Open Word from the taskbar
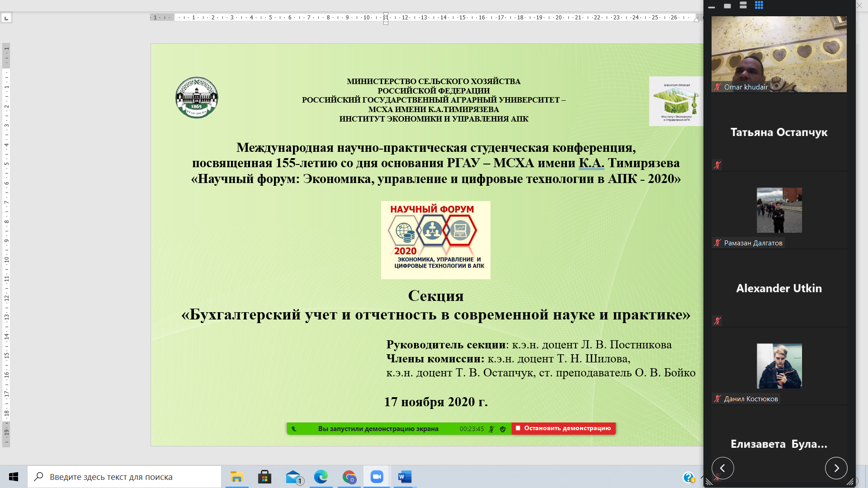The image size is (868, 488). pos(405,477)
